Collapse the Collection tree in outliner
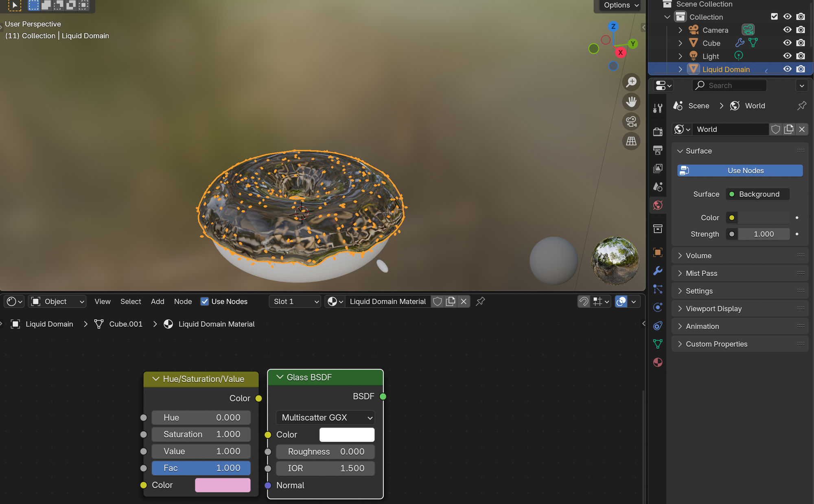This screenshot has height=504, width=814. pos(667,17)
